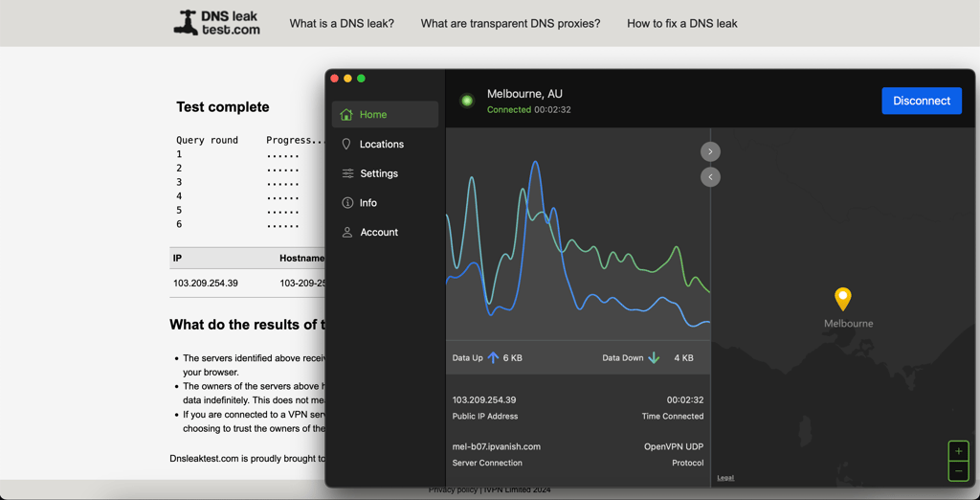
Task: Click the Melbourne, AU location title
Action: point(525,94)
